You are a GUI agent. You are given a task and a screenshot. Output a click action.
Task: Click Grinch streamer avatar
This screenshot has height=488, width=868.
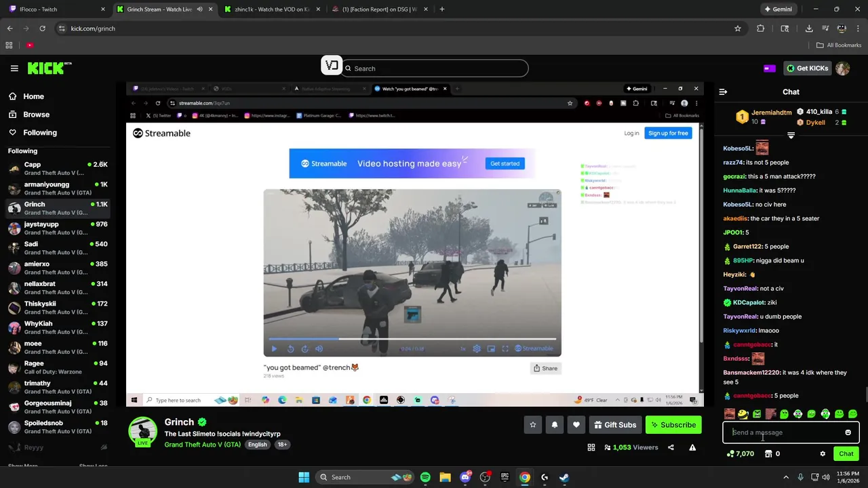pos(143,432)
